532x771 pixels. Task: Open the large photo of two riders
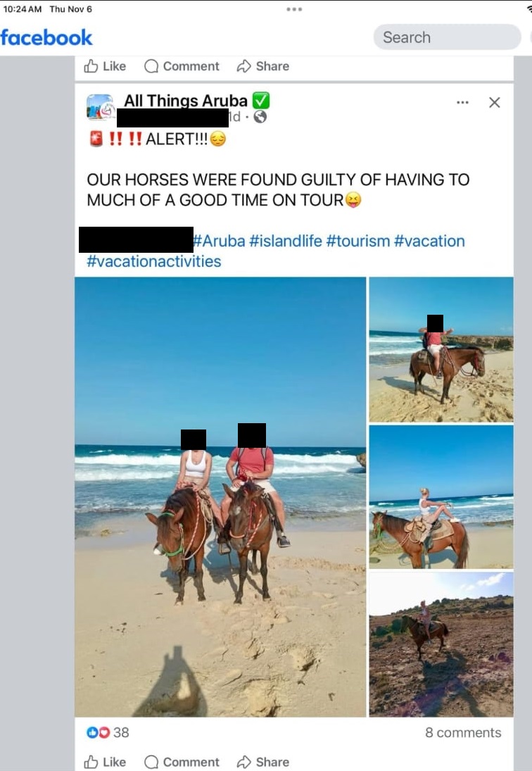(x=220, y=496)
